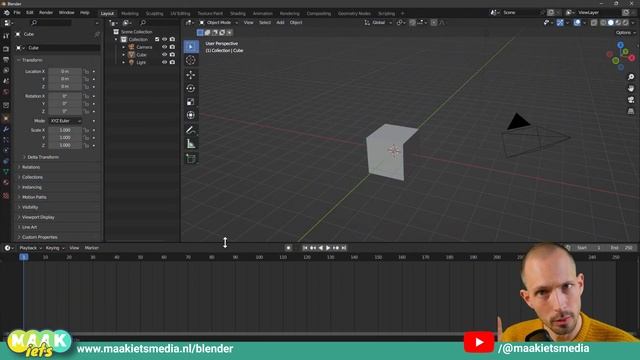Open the timeline Keying popover
Image resolution: width=640 pixels, height=360 pixels.
tap(54, 248)
